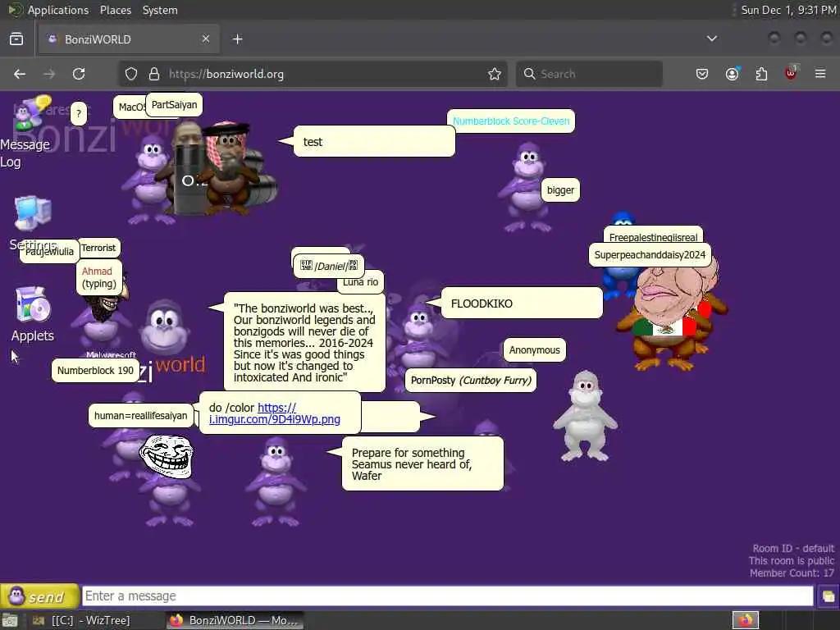Open the Places menu
This screenshot has width=840, height=630.
click(115, 10)
